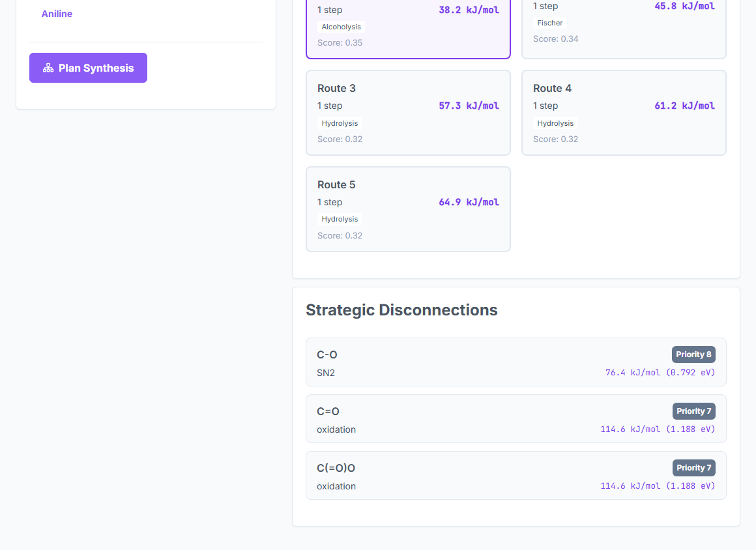Screen dimensions: 756x550
Task: Click the Plan Synthesis button
Action: [x=88, y=68]
